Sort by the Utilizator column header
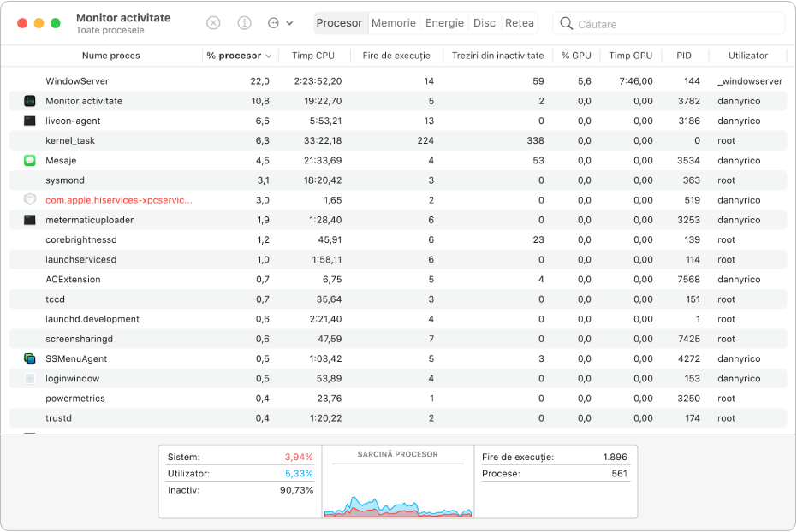This screenshot has width=797, height=532. [747, 56]
